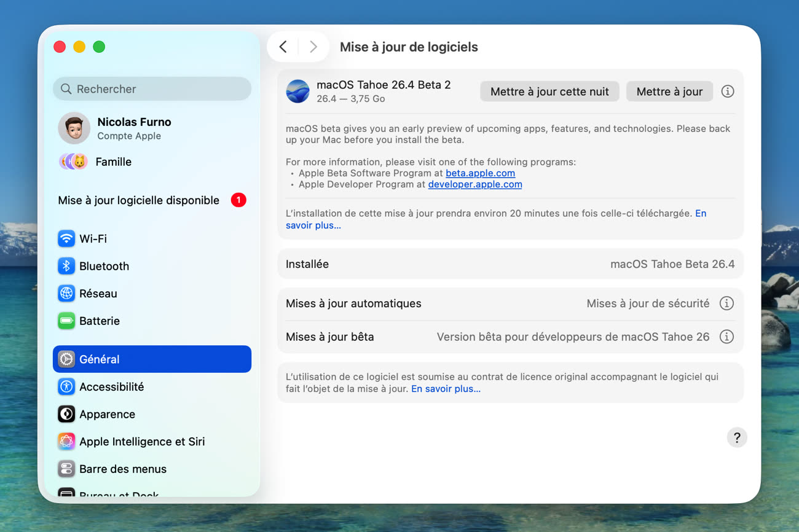Open the developer.apple.com link
Image resolution: width=799 pixels, height=532 pixels.
tap(474, 184)
